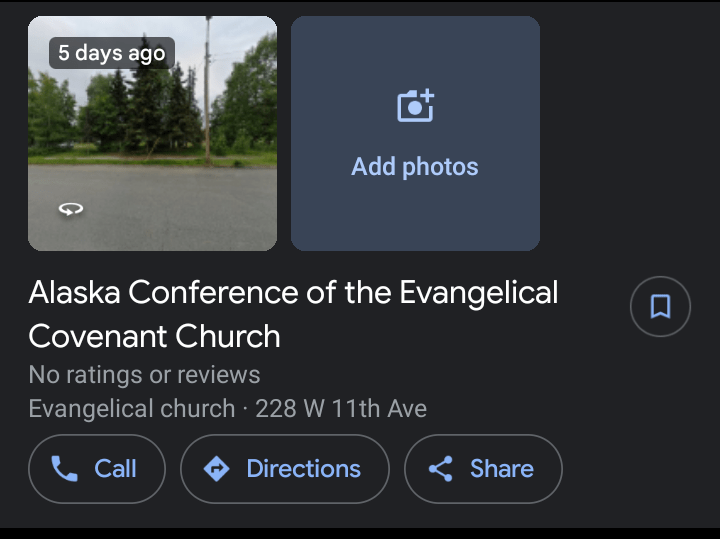Image resolution: width=720 pixels, height=539 pixels.
Task: Click the "No ratings or reviews" text
Action: coord(144,375)
